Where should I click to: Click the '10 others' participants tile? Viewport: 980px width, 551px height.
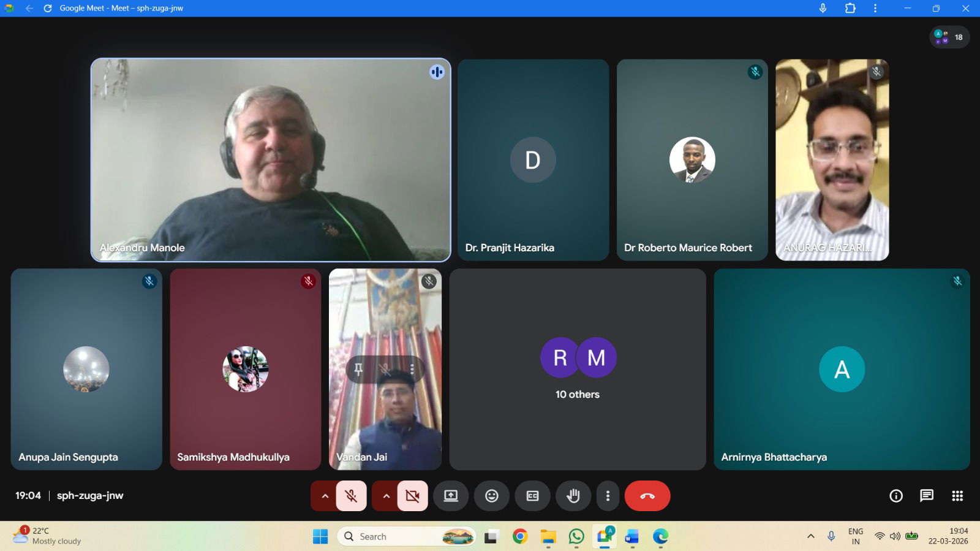577,370
